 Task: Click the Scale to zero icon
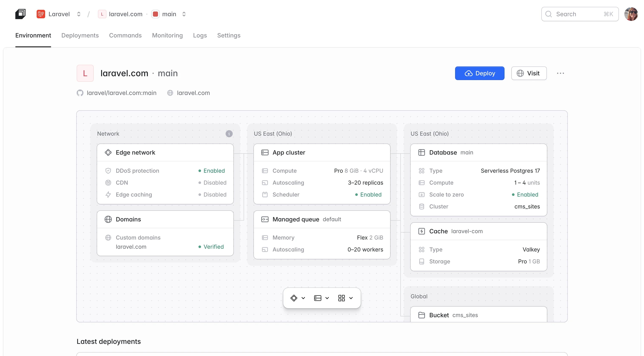(421, 195)
